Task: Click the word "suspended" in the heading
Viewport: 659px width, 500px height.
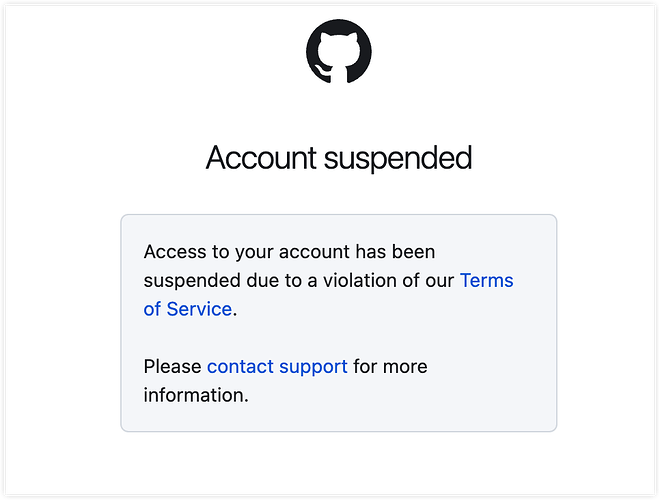Action: click(x=398, y=159)
